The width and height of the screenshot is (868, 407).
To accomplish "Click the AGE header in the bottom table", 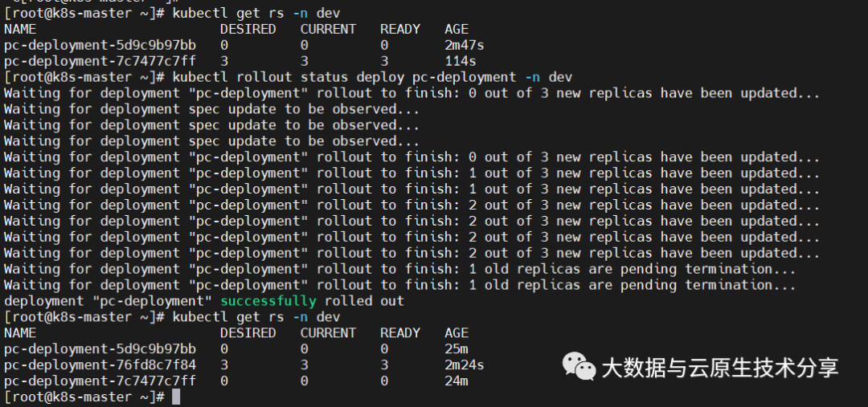I will click(457, 333).
